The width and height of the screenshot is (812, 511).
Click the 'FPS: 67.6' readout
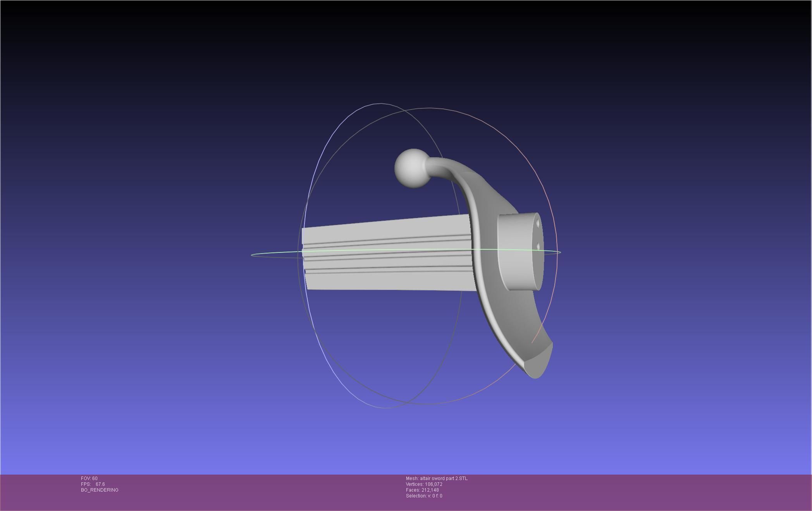pos(93,484)
